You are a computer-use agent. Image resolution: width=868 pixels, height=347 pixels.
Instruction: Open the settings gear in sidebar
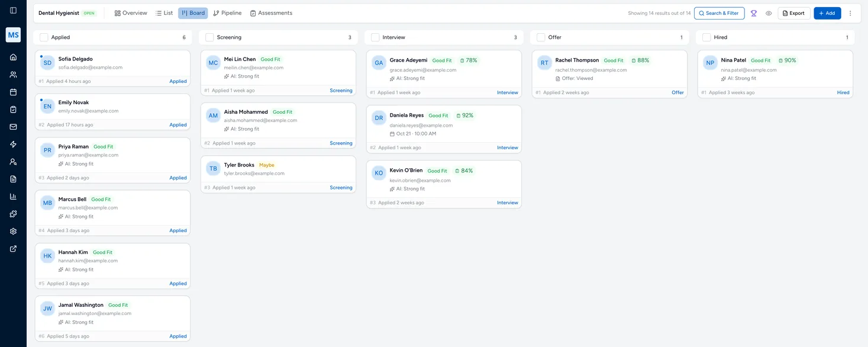(x=13, y=232)
